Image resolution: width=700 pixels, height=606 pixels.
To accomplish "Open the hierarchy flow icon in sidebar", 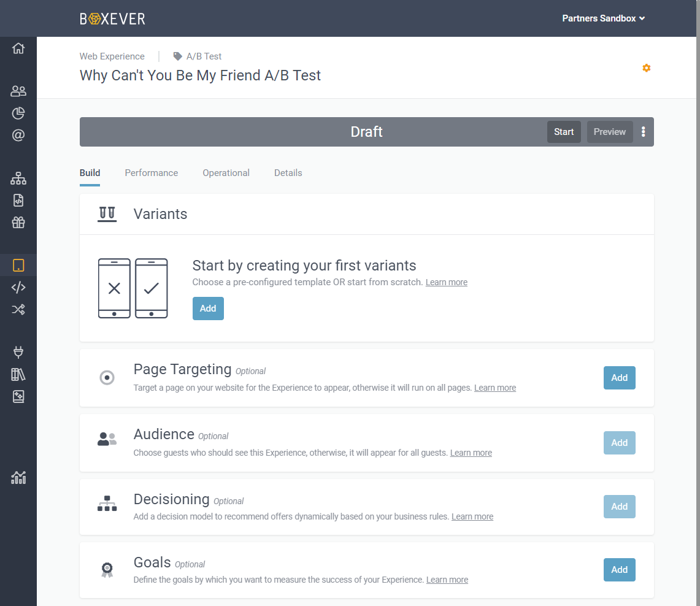I will [x=18, y=178].
